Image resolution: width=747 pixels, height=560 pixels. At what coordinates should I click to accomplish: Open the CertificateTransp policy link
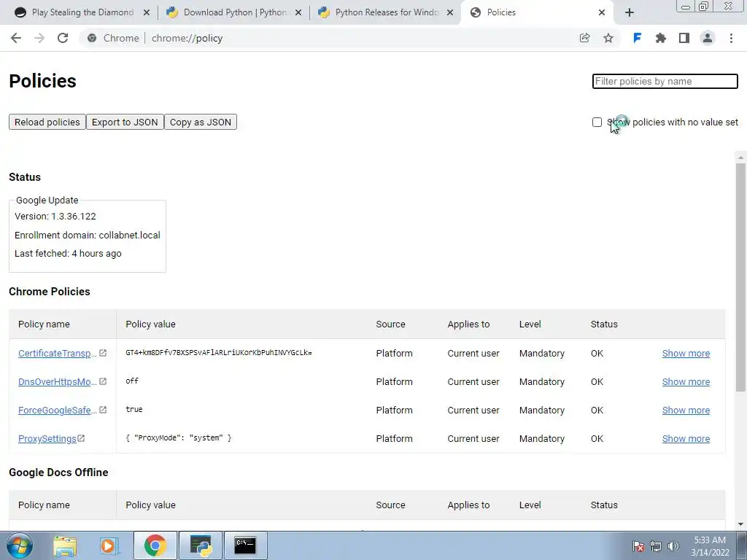[57, 354]
